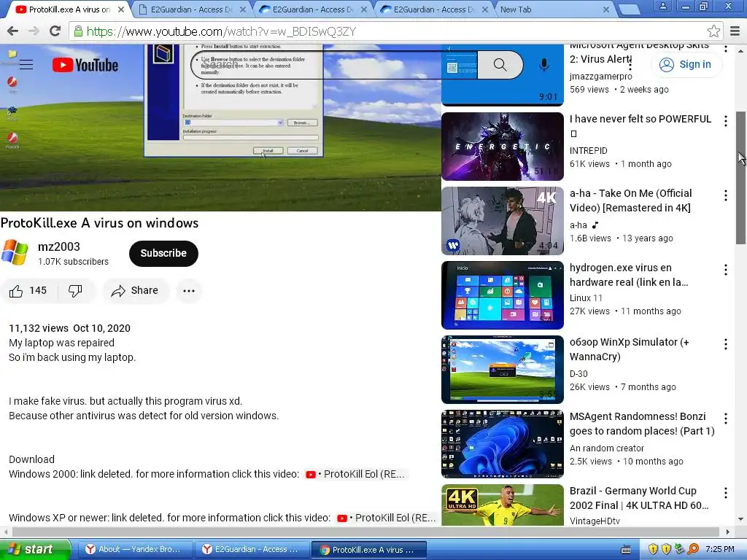Open more actions ellipsis below the video
747x560 pixels.
(x=189, y=290)
